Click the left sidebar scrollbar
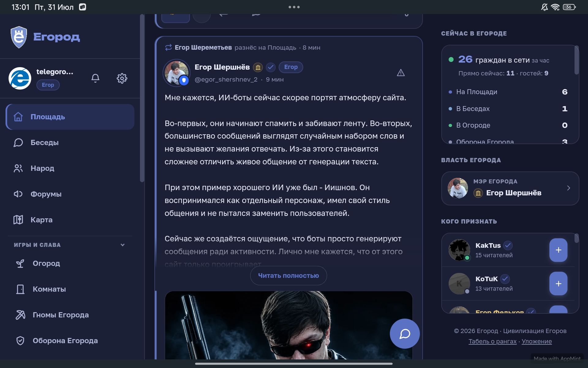The width and height of the screenshot is (588, 368). 142,98
